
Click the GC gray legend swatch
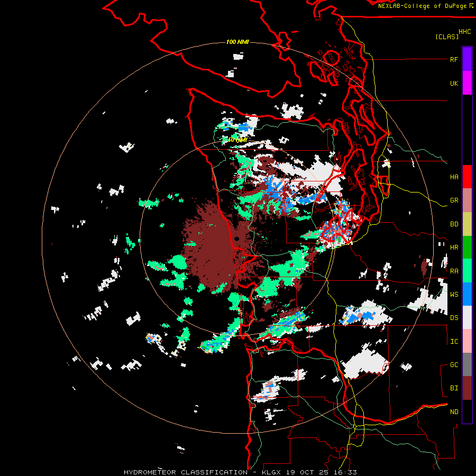coord(467,364)
